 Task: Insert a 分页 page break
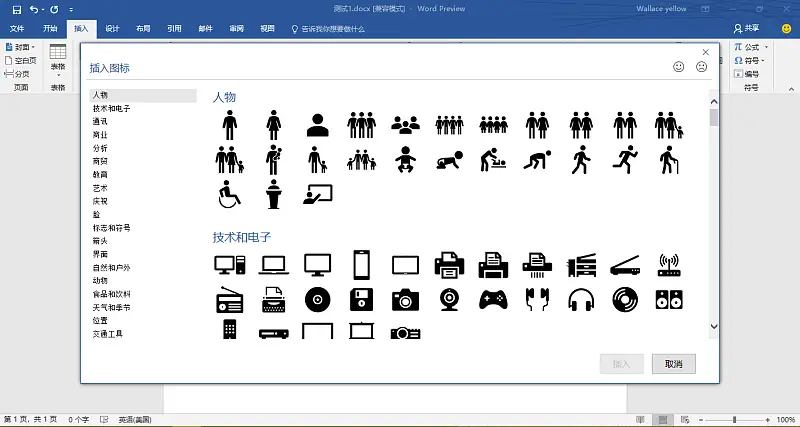coord(17,74)
